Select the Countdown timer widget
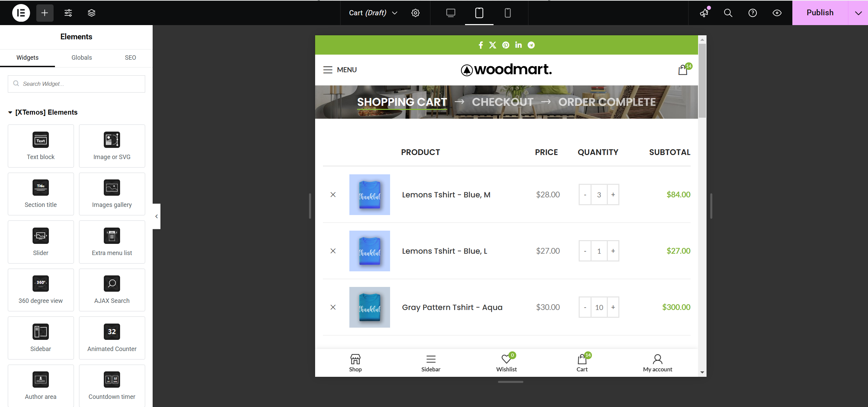 pos(112,386)
